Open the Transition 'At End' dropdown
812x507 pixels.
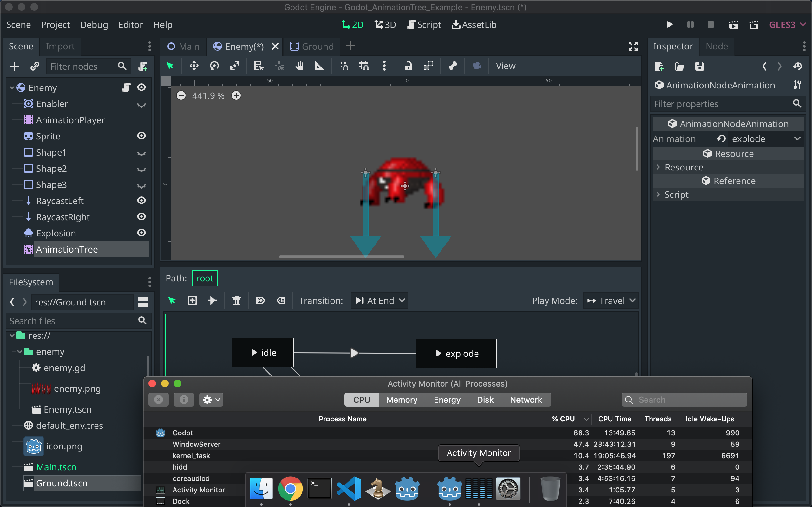379,300
